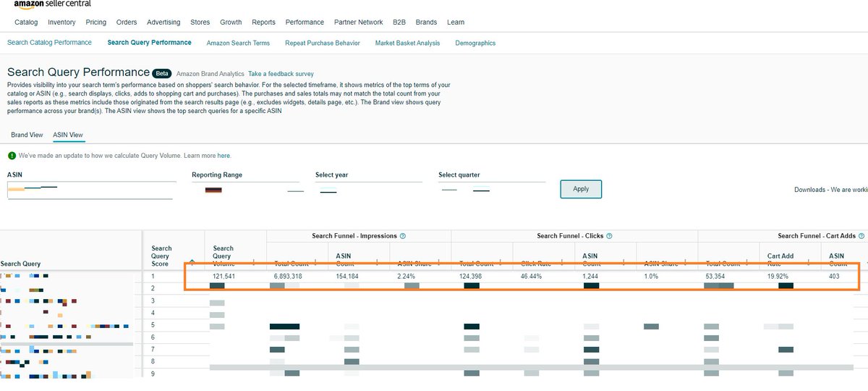Click cart adds total 53,354

tap(716, 277)
